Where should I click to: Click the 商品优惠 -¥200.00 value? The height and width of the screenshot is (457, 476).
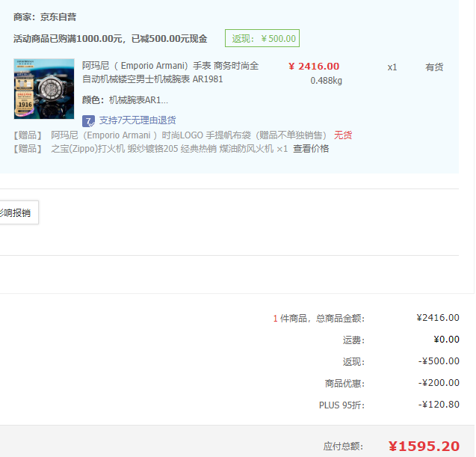[x=439, y=382]
